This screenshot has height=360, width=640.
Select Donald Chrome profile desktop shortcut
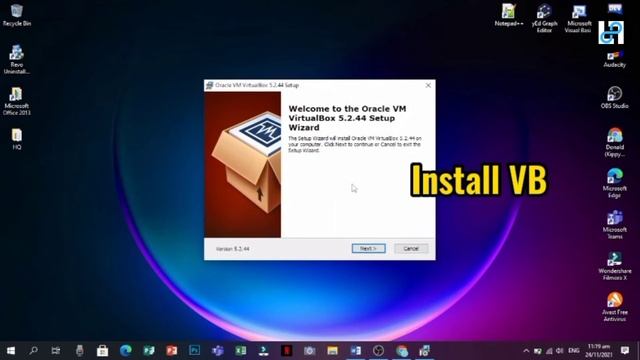point(615,142)
